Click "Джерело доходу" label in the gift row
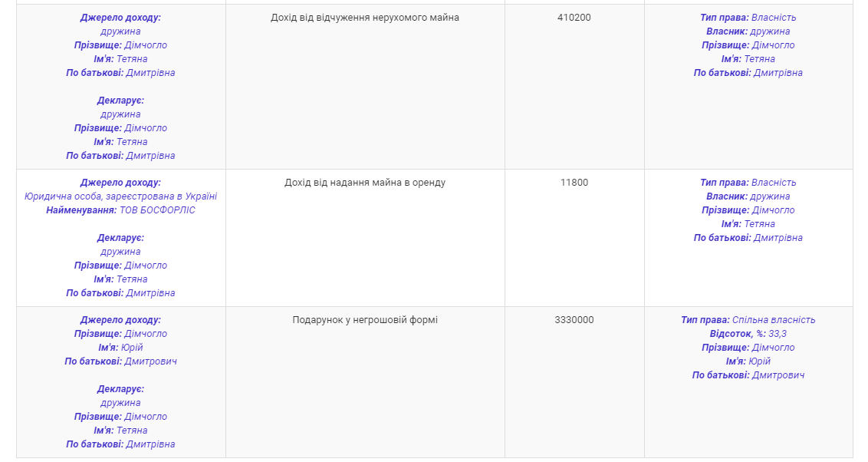 120,320
